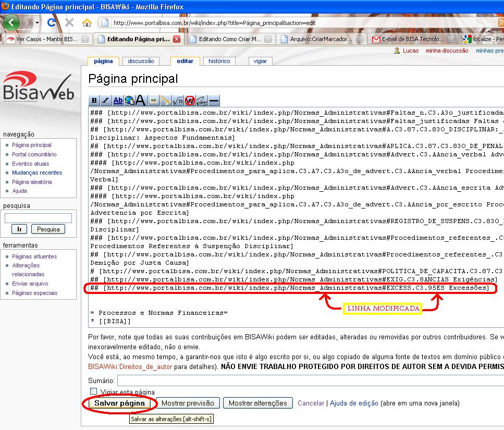The height and width of the screenshot is (430, 504).
Task: Open 'Mudanças recentes' in navigation sidebar
Action: point(37,173)
